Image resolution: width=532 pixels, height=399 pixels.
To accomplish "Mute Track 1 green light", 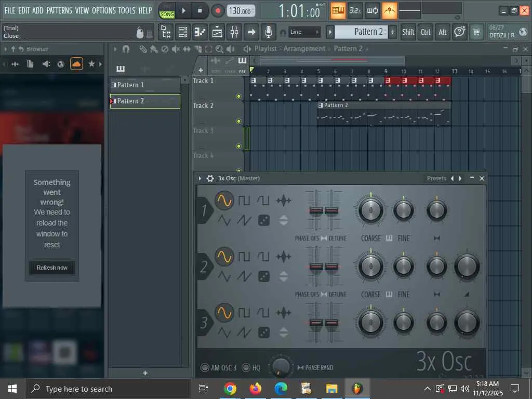I will 238,96.
